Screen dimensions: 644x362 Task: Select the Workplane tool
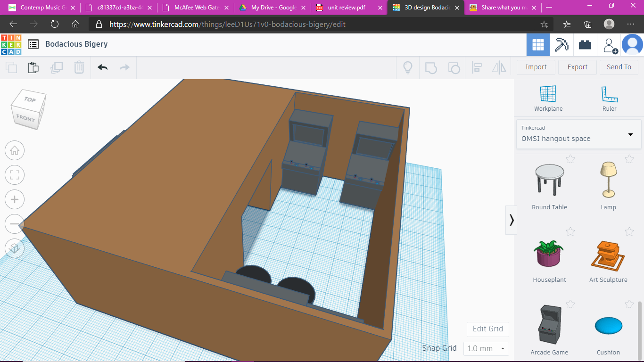[548, 99]
